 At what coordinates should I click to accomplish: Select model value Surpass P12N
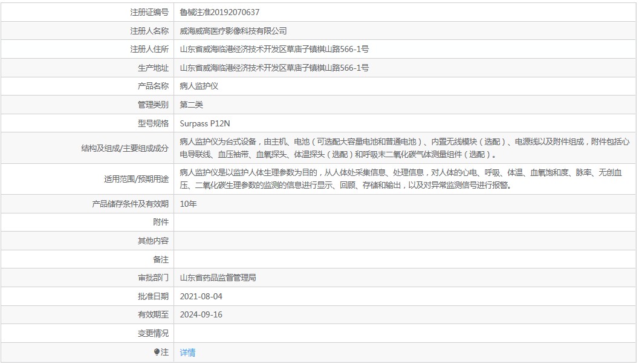tap(205, 123)
